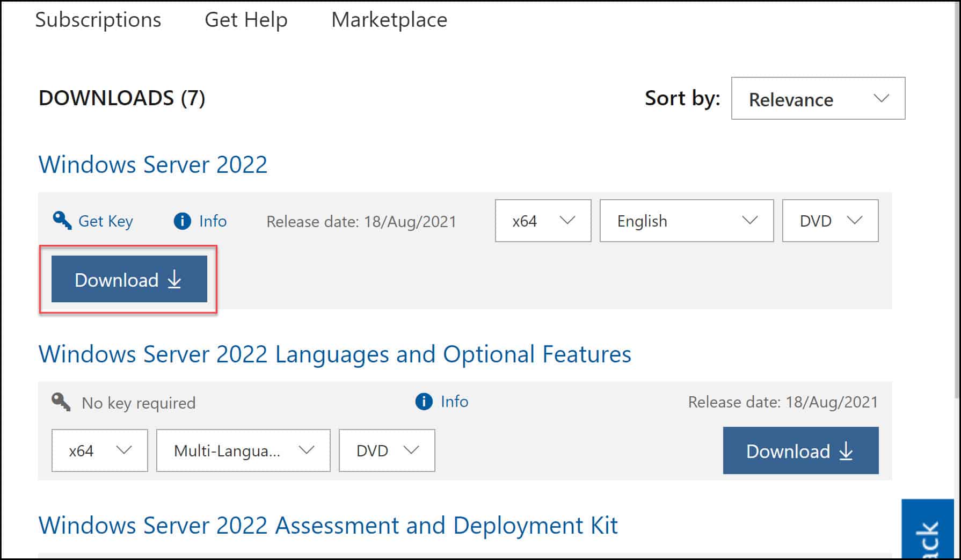Click the key icon beside Get Key
Image resolution: width=961 pixels, height=560 pixels.
[62, 221]
